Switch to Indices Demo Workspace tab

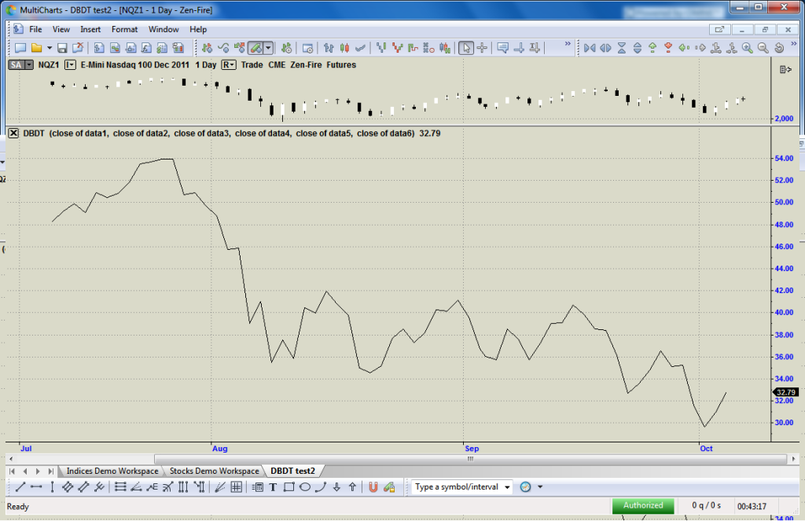click(x=112, y=471)
